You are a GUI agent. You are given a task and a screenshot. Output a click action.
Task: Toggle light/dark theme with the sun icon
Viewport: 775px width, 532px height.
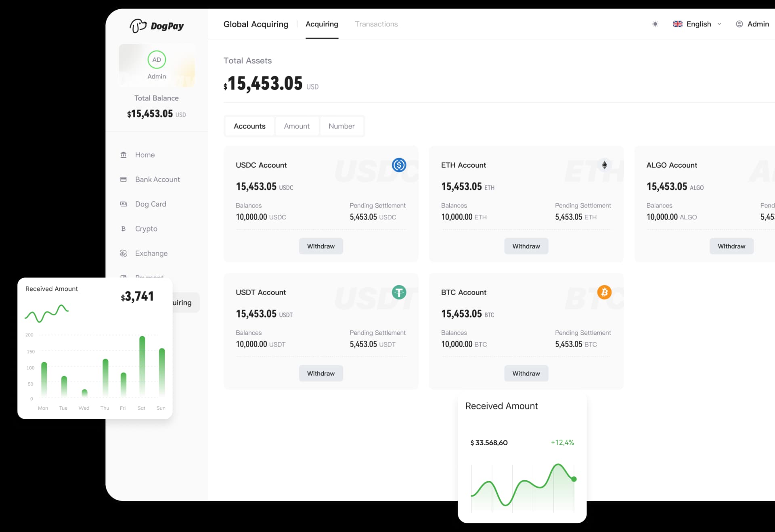tap(655, 24)
